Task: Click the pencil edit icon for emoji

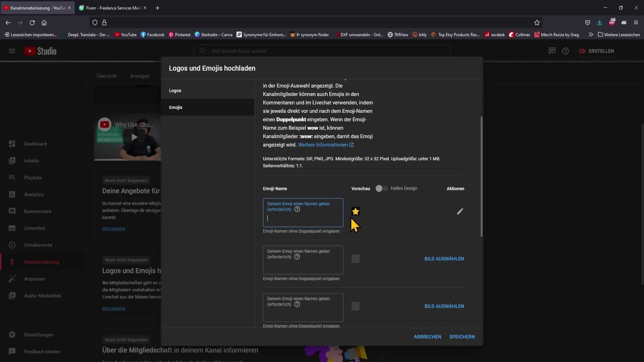Action: tap(460, 211)
